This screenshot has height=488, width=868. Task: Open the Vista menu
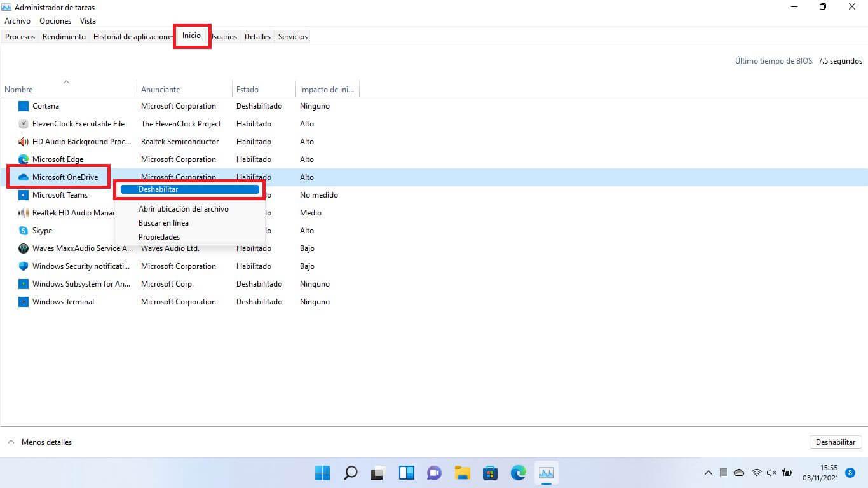tap(88, 21)
